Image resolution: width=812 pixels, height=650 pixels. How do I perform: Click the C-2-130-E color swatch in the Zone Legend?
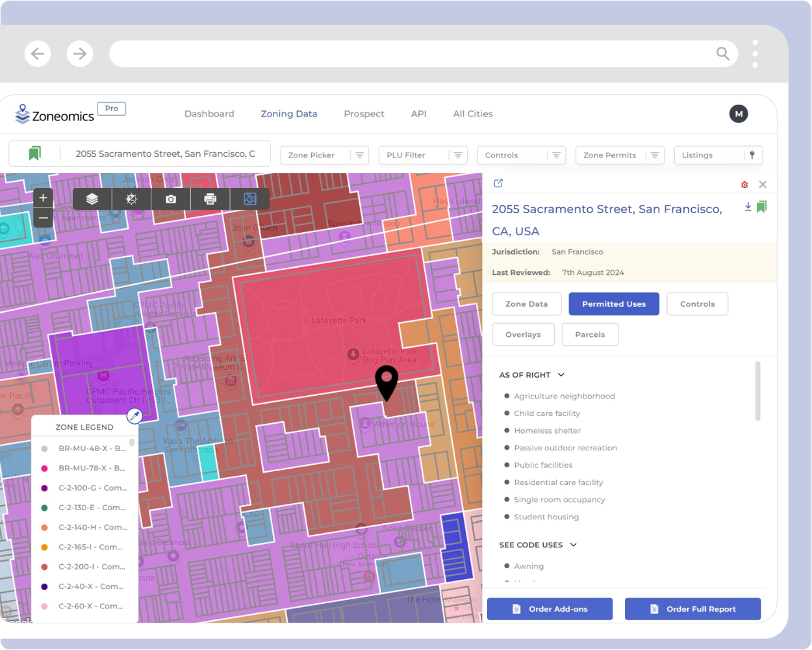point(44,508)
